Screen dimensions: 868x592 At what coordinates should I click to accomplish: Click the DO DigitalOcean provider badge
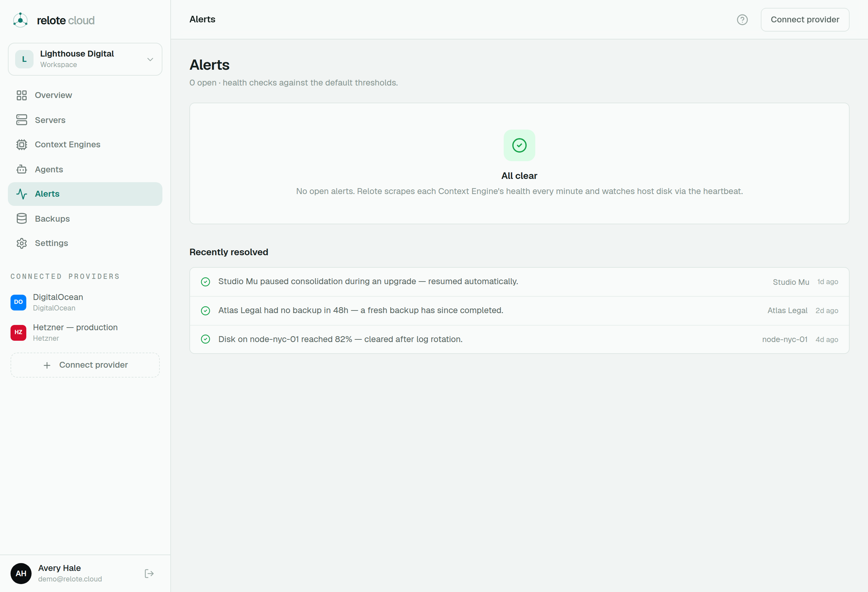(x=18, y=302)
